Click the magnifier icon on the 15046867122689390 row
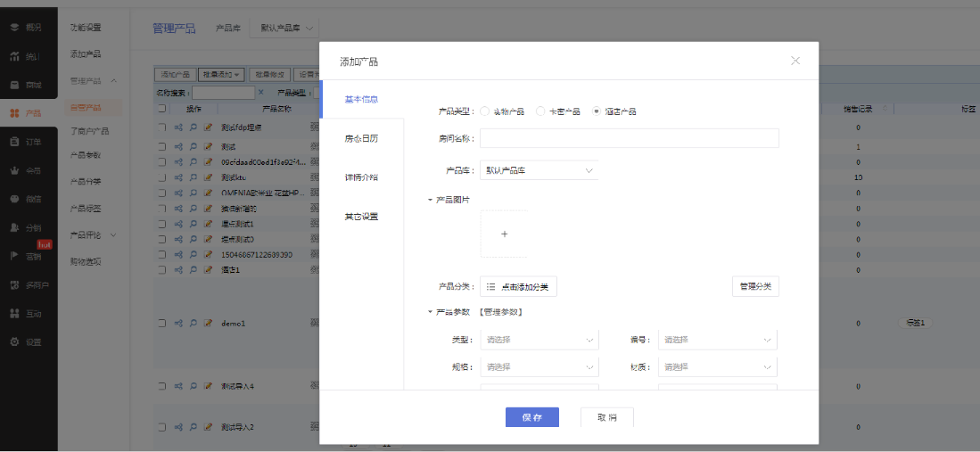 194,254
